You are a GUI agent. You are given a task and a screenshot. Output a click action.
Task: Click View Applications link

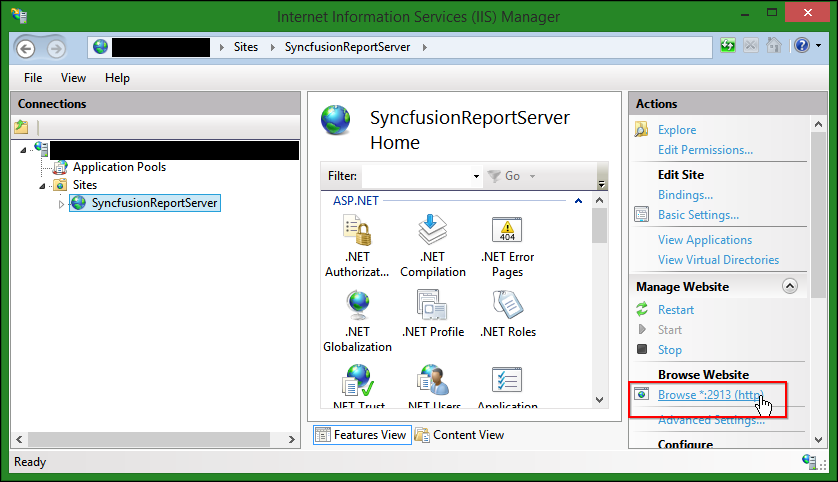(704, 240)
